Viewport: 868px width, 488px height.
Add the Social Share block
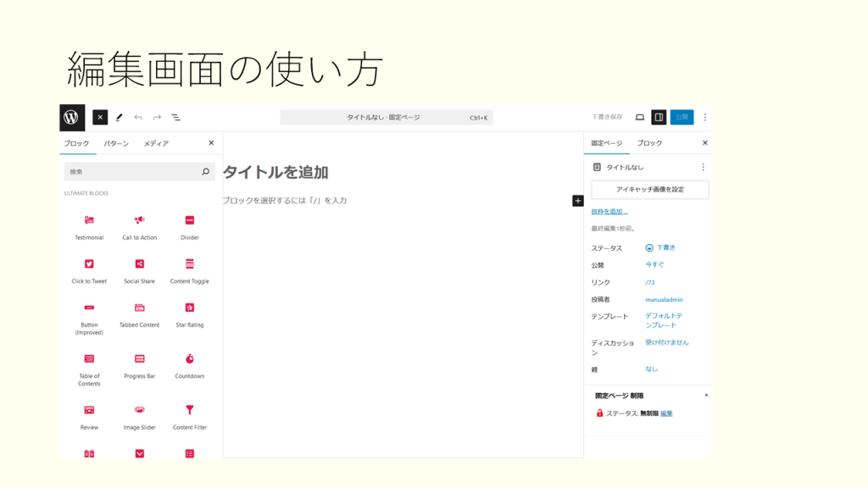click(140, 269)
